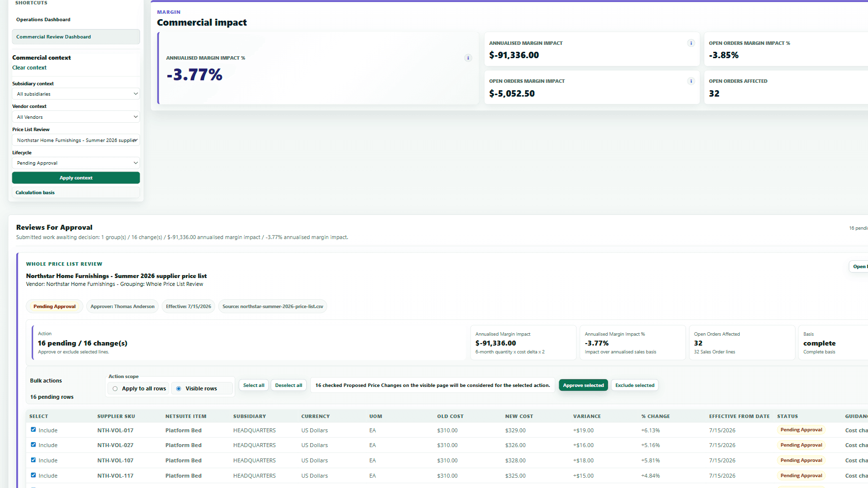Open Vendor context dropdown
868x488 pixels.
pos(76,117)
